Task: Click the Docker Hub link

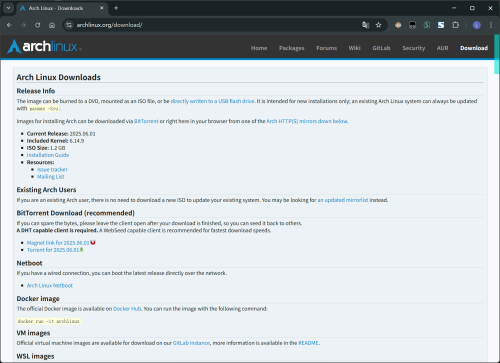Action: (127, 309)
